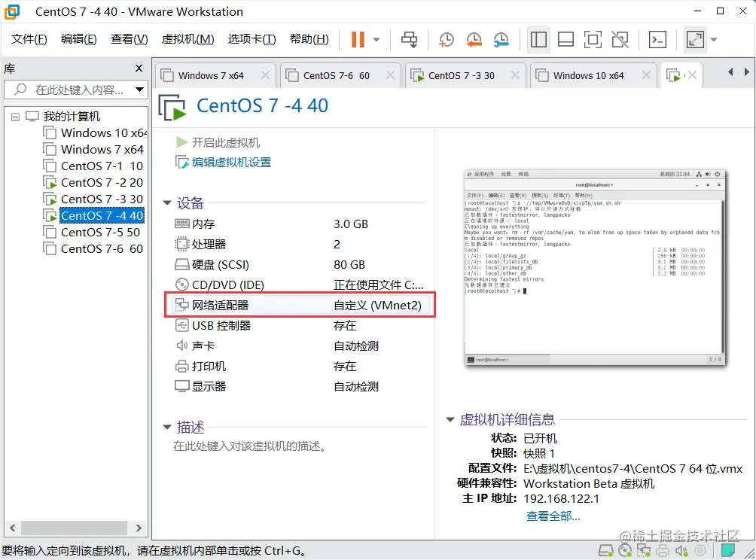This screenshot has height=560, width=756.
Task: Click the CD/DVD status icon
Action: click(625, 551)
